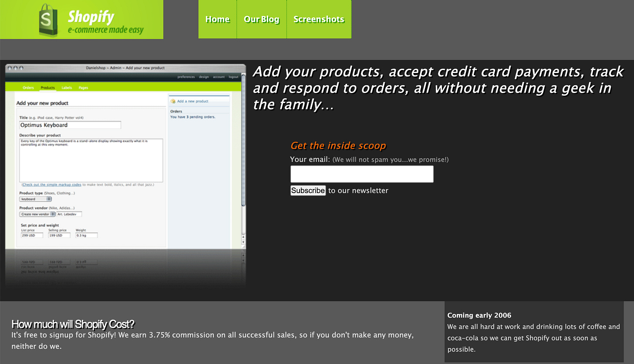The height and width of the screenshot is (364, 634).
Task: Click the 'e-commerce made easy' tagline
Action: pos(106,30)
